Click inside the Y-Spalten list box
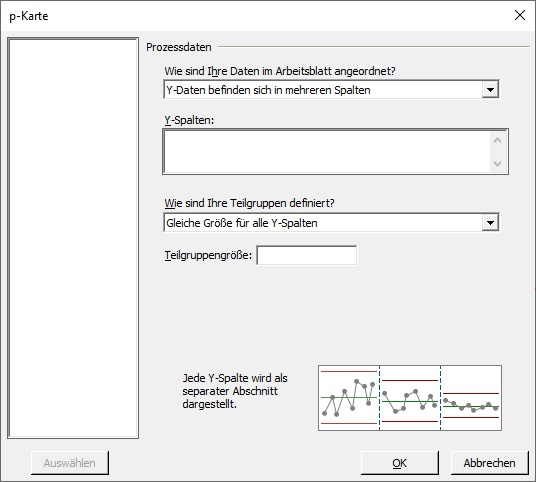This screenshot has width=536, height=482. coord(327,152)
